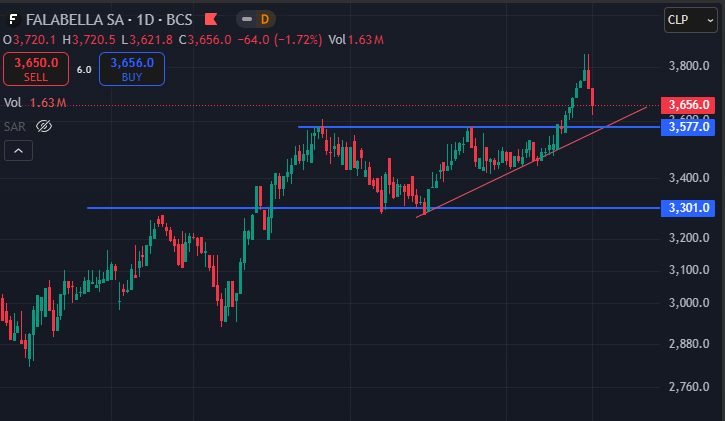
Task: Click the −64.0 (−1.72%) change value
Action: (x=279, y=40)
